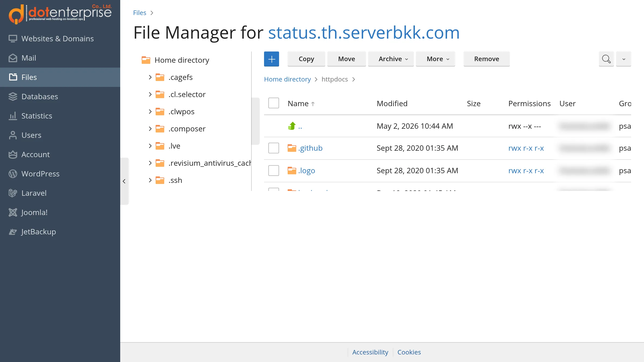Click the JetBackup icon

pos(13,232)
